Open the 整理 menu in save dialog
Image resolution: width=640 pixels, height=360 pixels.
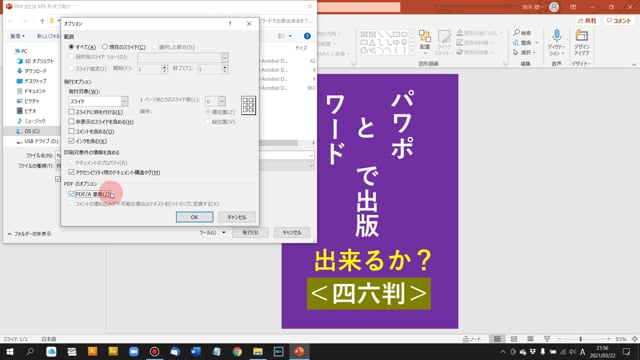[17, 36]
